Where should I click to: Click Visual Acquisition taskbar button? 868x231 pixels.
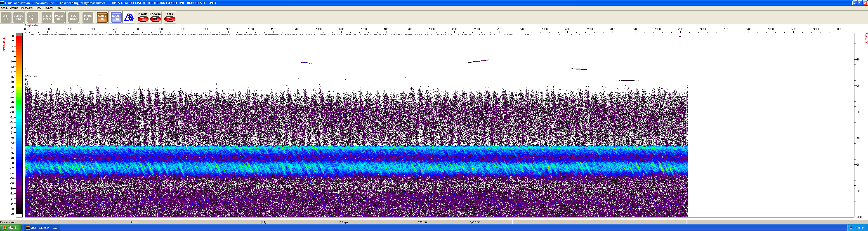pyautogui.click(x=42, y=228)
